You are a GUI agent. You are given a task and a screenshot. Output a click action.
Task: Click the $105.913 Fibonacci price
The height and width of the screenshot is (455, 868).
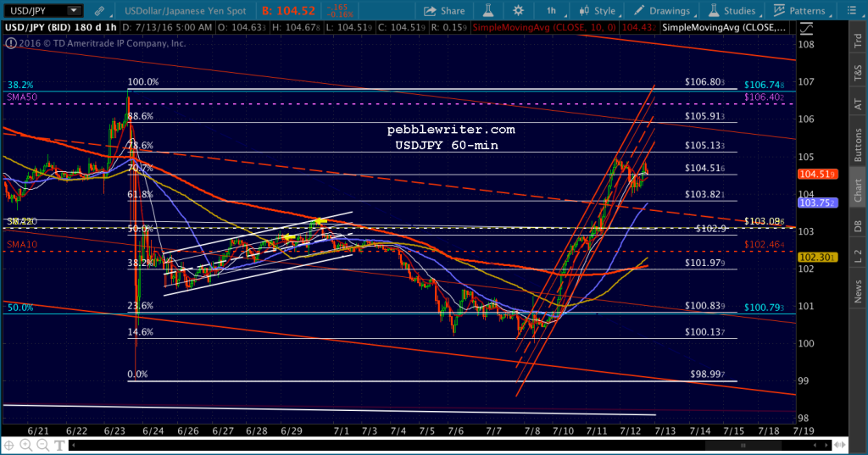pyautogui.click(x=704, y=116)
